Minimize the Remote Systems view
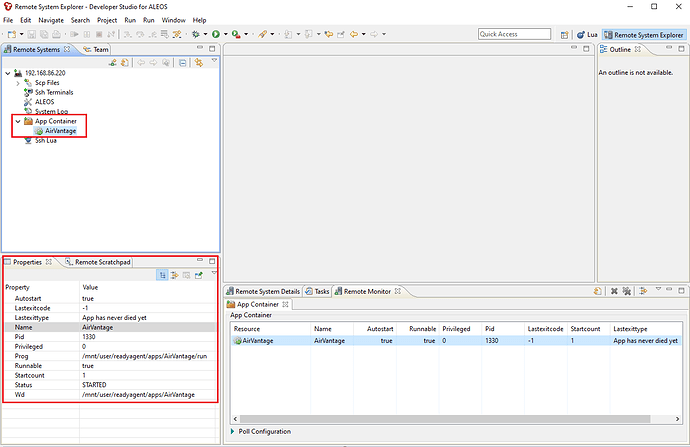This screenshot has width=690, height=447. click(200, 47)
